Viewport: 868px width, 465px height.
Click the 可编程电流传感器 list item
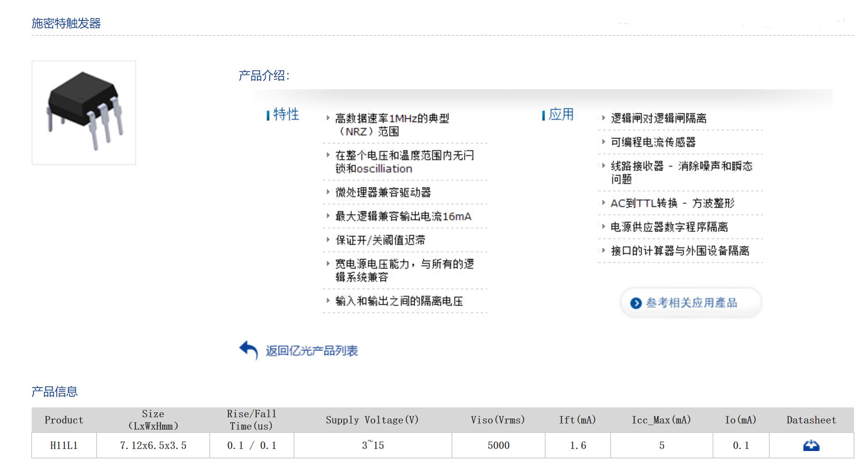coord(653,142)
